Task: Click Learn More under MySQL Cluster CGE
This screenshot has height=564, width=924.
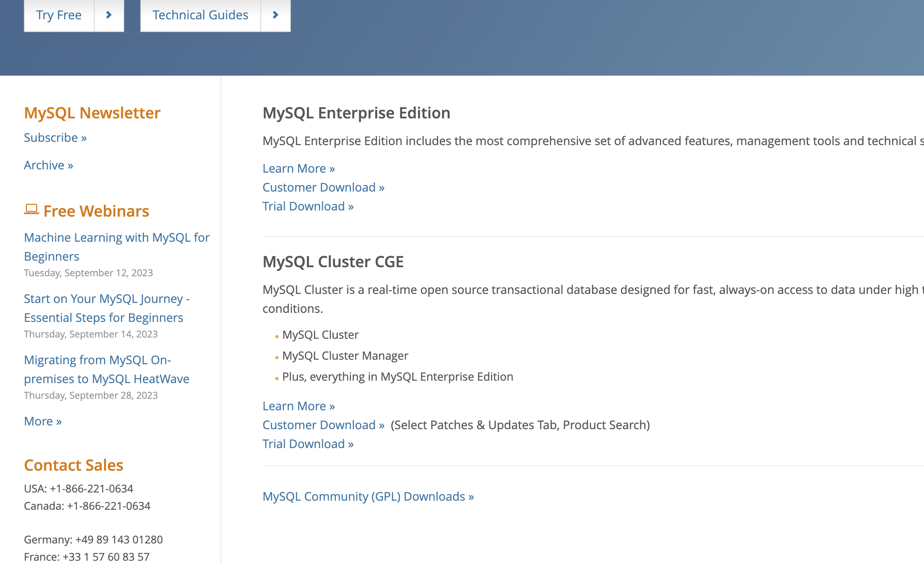Action: [x=299, y=406]
